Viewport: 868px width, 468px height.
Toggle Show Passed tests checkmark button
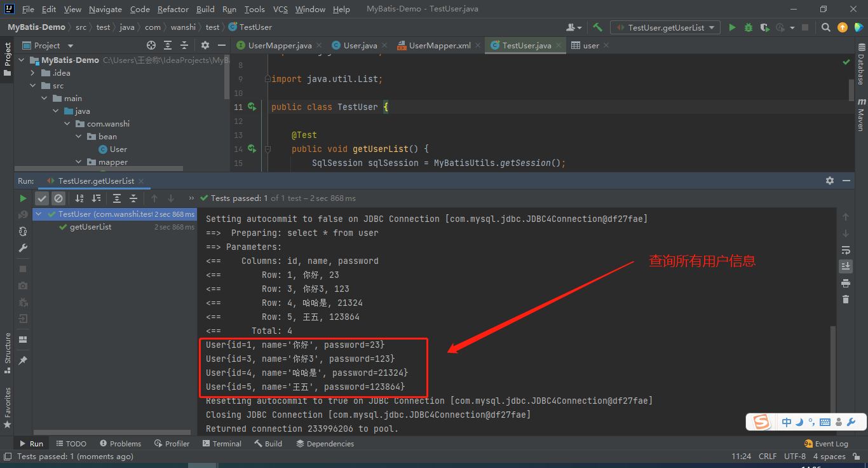[x=42, y=198]
